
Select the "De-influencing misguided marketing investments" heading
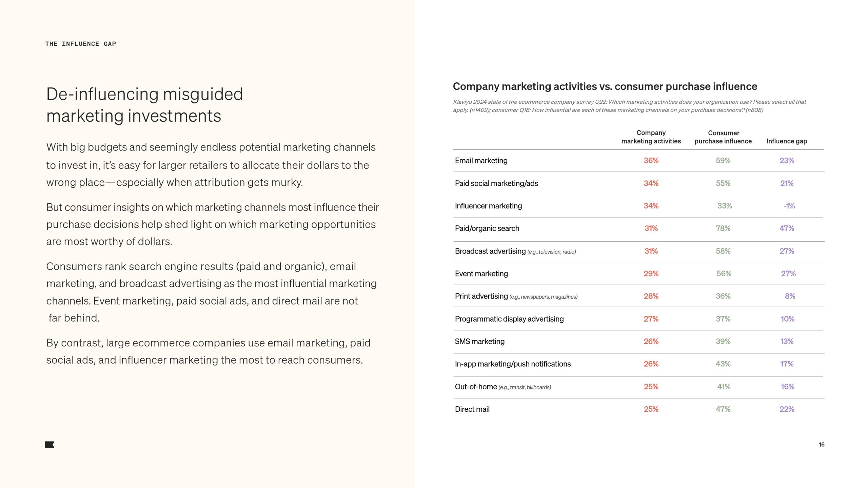click(x=144, y=105)
